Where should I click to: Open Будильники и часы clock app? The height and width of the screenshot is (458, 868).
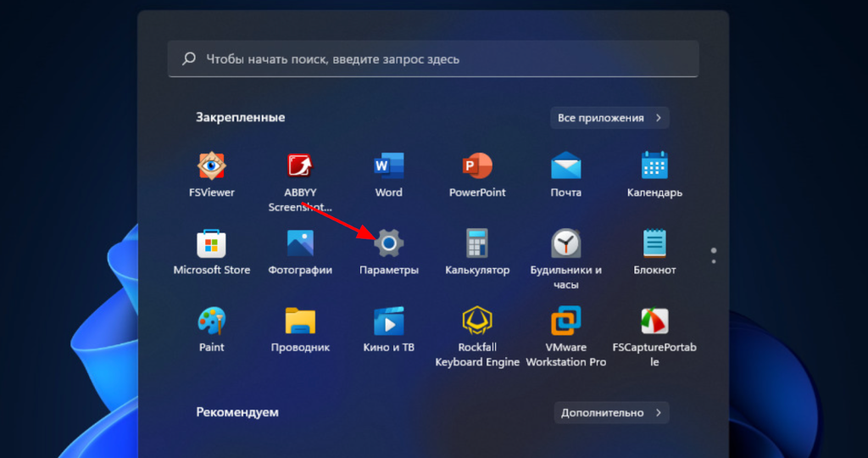[565, 243]
